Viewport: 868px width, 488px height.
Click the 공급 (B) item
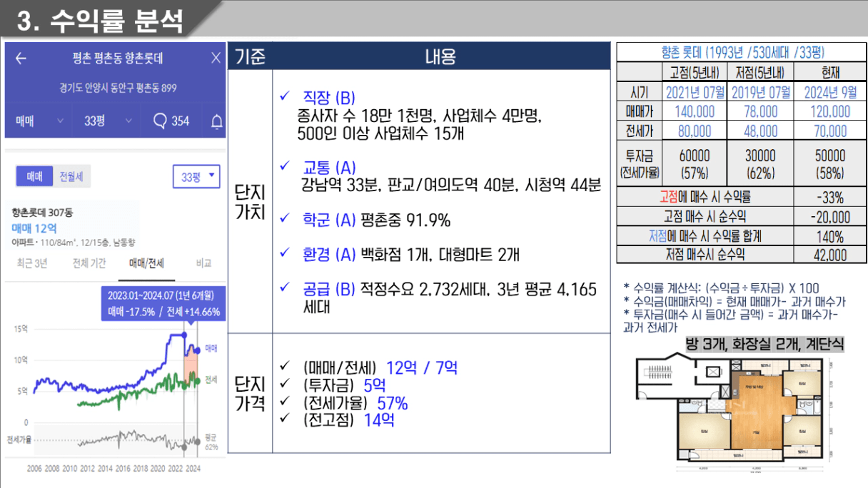[x=438, y=298]
